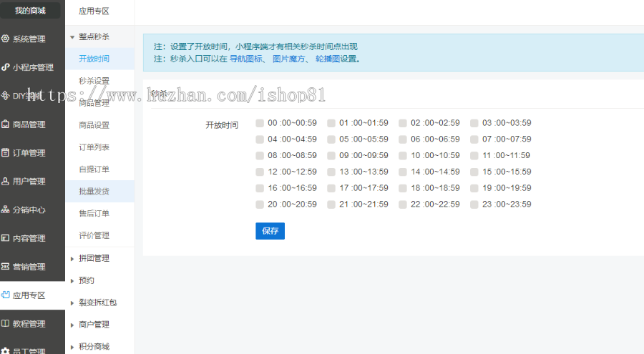
Task: Open the 图片魔方 link in notice
Action: point(288,59)
